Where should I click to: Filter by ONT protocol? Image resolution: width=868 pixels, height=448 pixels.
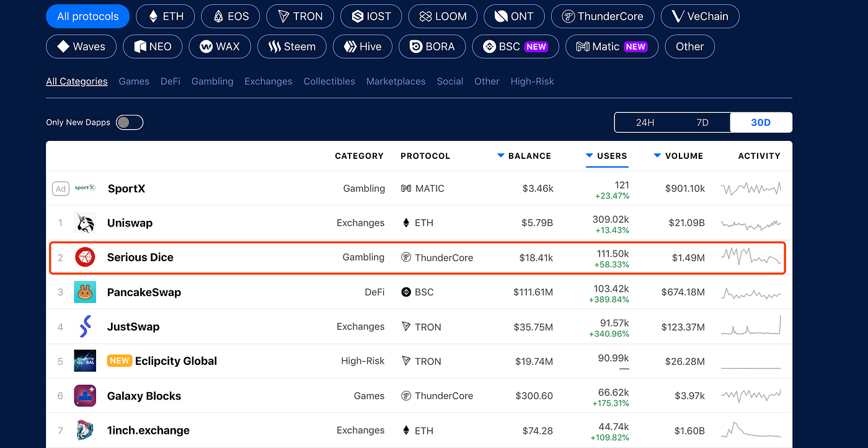(514, 17)
